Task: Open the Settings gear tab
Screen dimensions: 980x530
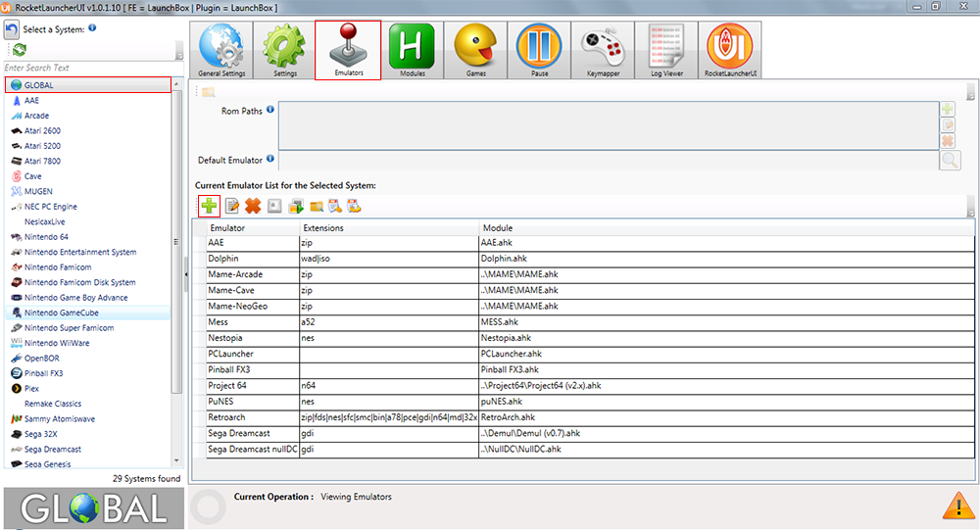Action: point(285,50)
